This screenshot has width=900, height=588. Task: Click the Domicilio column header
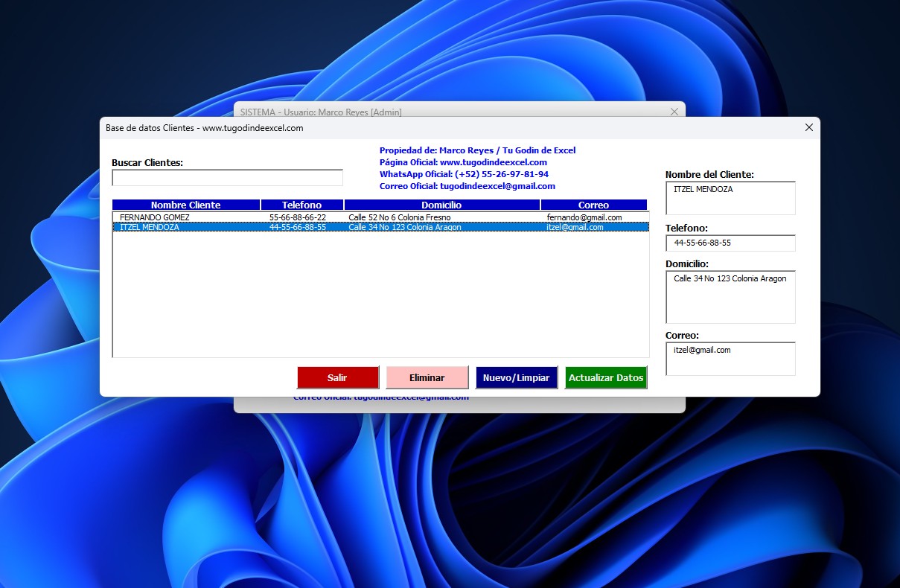click(x=441, y=205)
